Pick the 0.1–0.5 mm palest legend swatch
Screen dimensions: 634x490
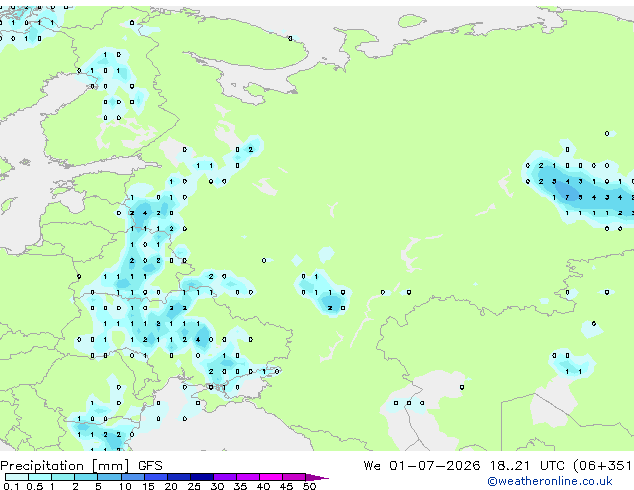click(x=17, y=477)
